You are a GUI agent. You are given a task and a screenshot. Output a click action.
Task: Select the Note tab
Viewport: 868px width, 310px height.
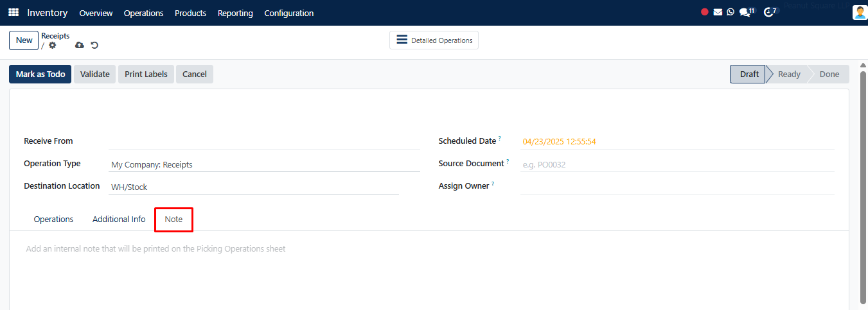pos(173,219)
